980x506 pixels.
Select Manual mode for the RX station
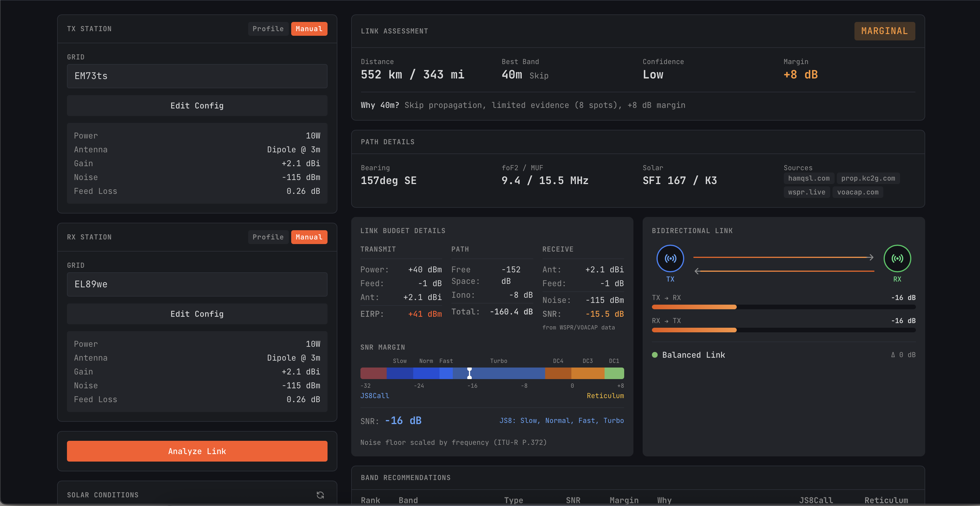pos(309,237)
